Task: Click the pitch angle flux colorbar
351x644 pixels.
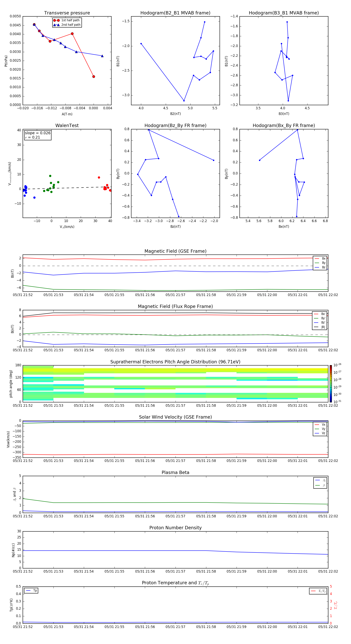Action: [331, 384]
